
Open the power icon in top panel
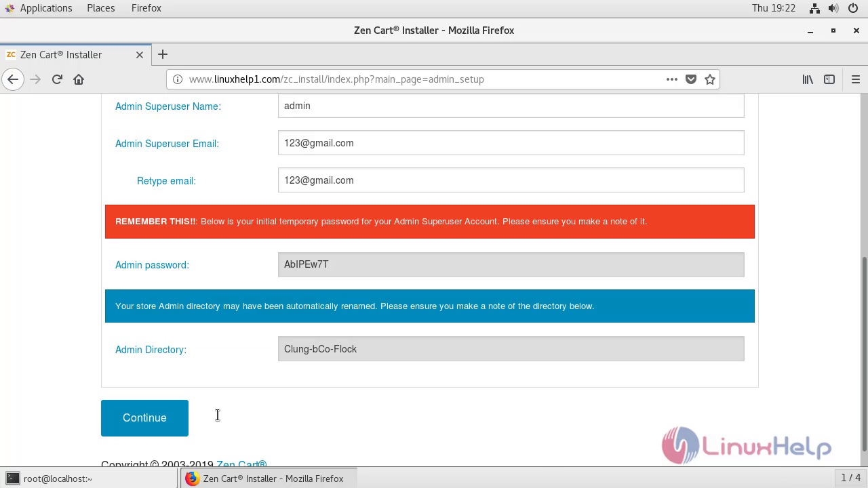[853, 8]
